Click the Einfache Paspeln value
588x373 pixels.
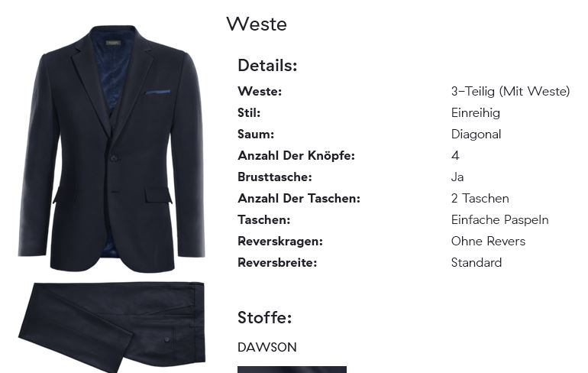pyautogui.click(x=500, y=219)
